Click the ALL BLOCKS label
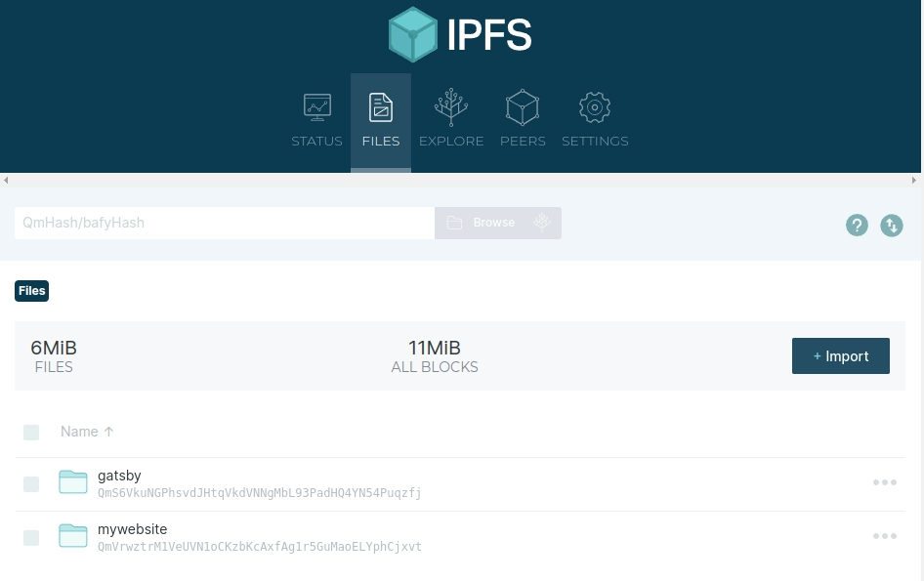This screenshot has height=581, width=924. click(435, 367)
